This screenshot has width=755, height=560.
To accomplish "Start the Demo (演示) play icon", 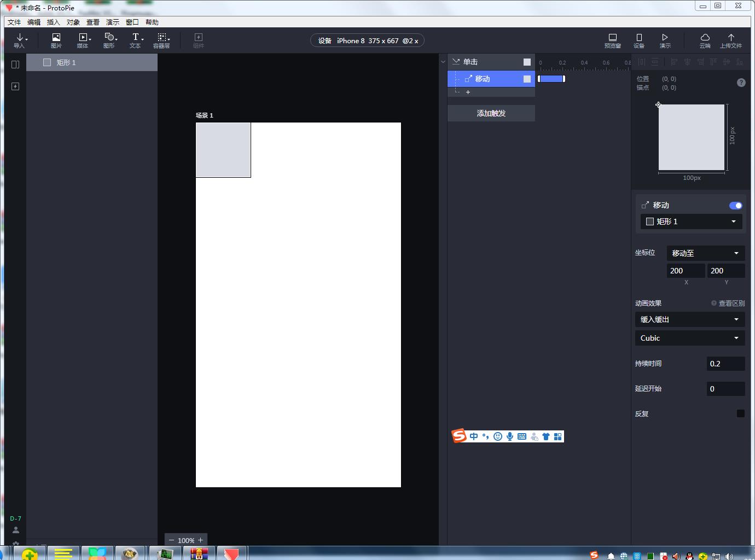I will [665, 40].
